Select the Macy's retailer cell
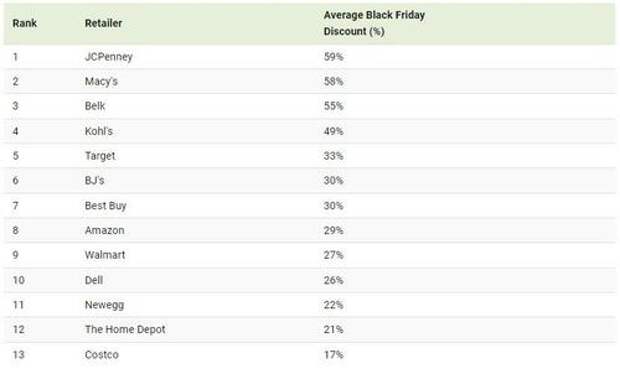Image resolution: width=620 pixels, height=374 pixels. 101,81
